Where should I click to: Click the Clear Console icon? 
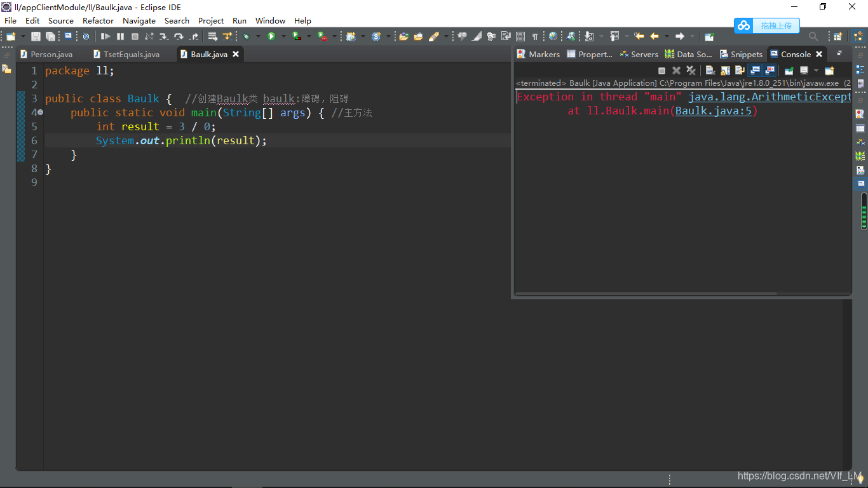pyautogui.click(x=710, y=71)
